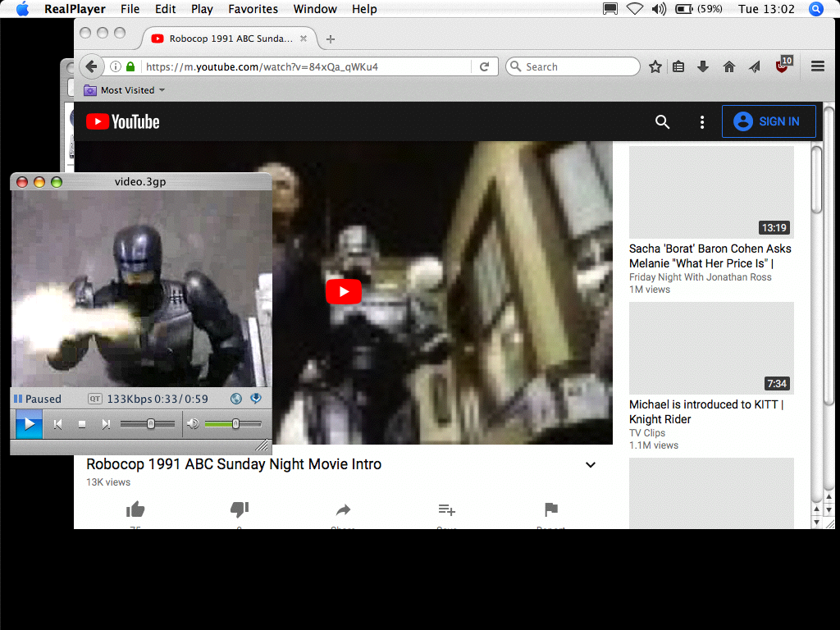Select the Robocop 1991 ABC Sunday browser tab
This screenshot has width=840, height=630.
230,39
